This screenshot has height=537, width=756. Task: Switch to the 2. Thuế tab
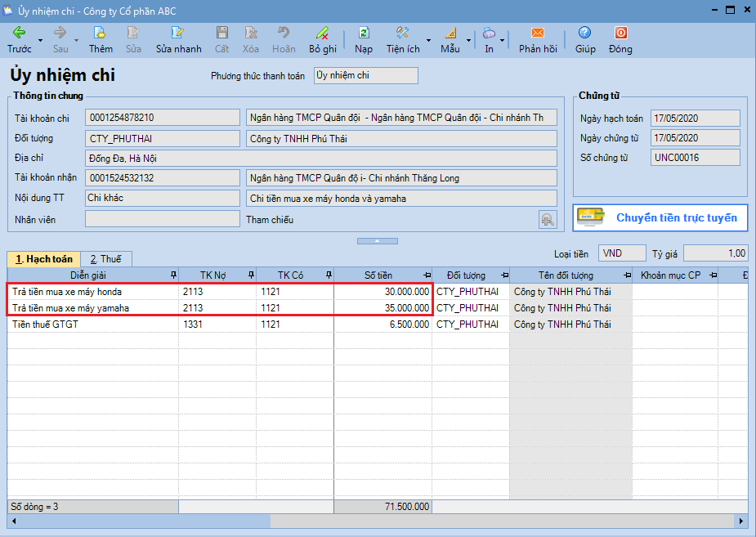point(106,259)
